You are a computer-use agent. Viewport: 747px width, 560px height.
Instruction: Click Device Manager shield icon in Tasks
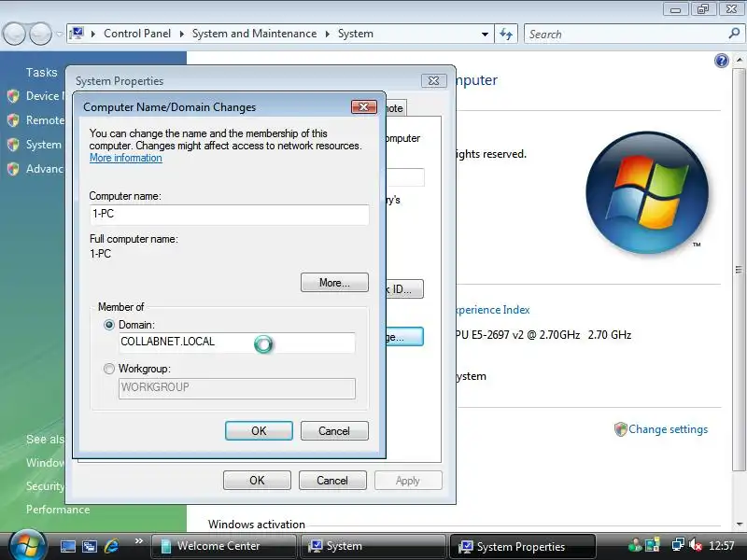[x=13, y=96]
